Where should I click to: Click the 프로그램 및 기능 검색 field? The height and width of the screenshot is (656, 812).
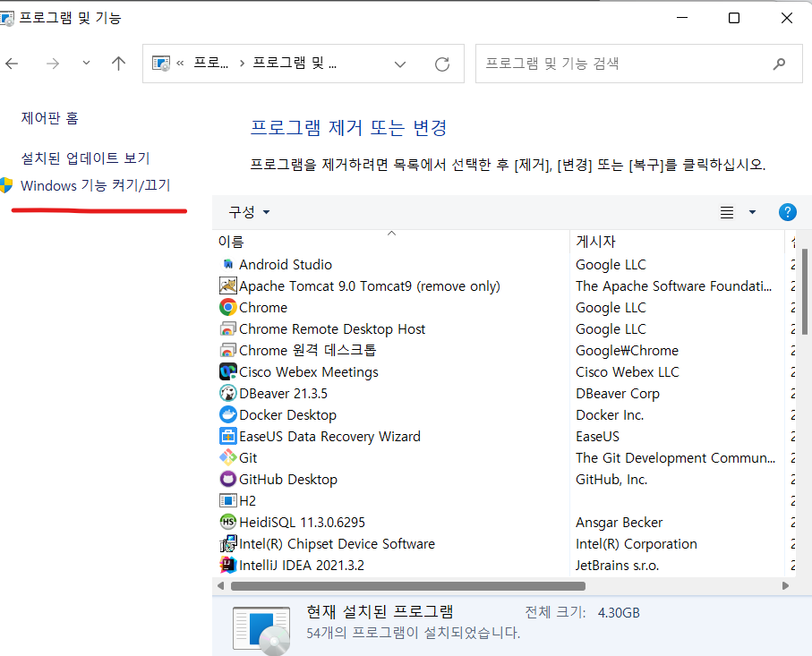(639, 64)
